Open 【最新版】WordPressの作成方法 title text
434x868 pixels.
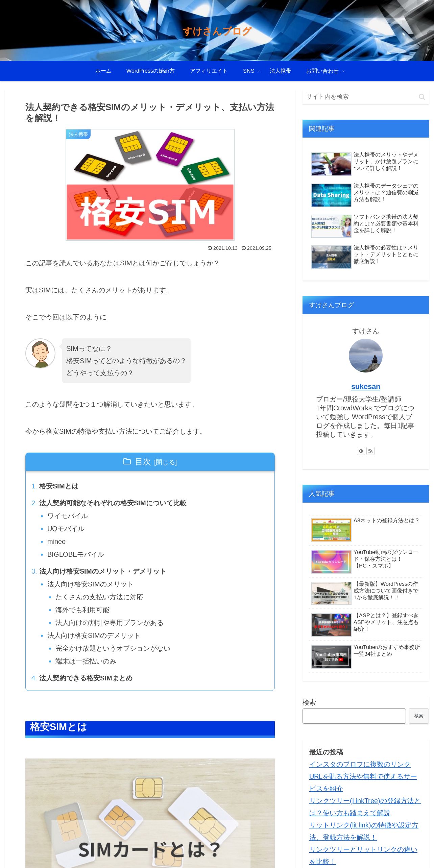(386, 590)
